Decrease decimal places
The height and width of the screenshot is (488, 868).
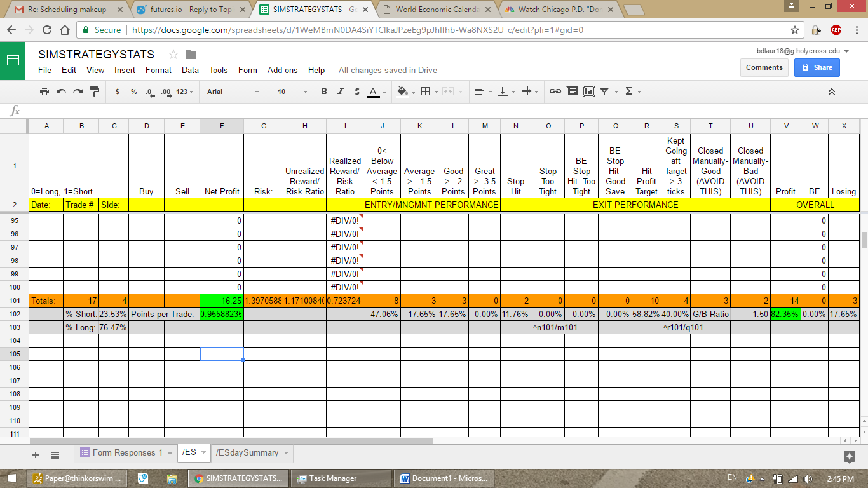(x=149, y=91)
